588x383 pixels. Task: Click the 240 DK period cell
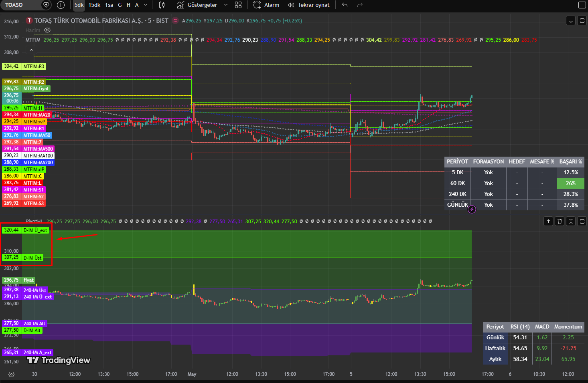458,194
